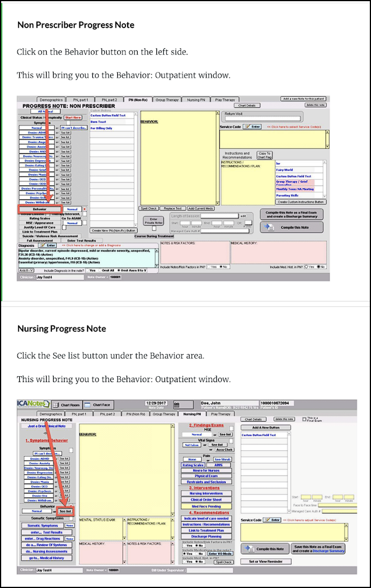The image size is (371, 588).
Task: Click red X next to Behavior Normal
Action: [85, 209]
